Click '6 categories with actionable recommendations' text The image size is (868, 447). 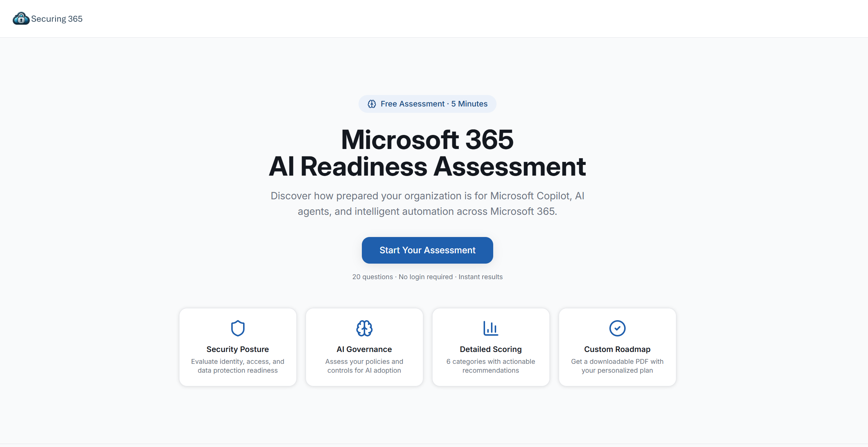pyautogui.click(x=491, y=366)
